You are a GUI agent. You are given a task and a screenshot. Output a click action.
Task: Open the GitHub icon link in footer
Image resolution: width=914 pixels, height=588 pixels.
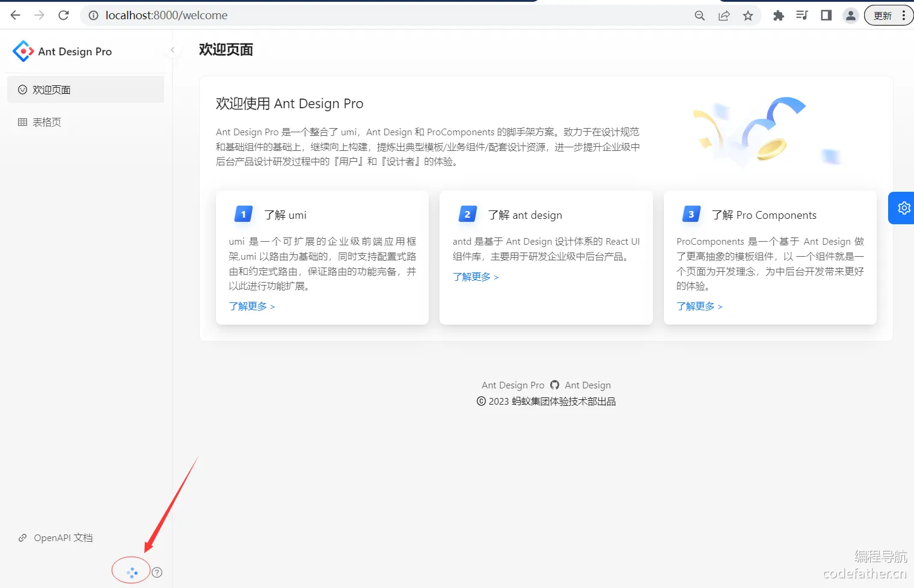554,385
